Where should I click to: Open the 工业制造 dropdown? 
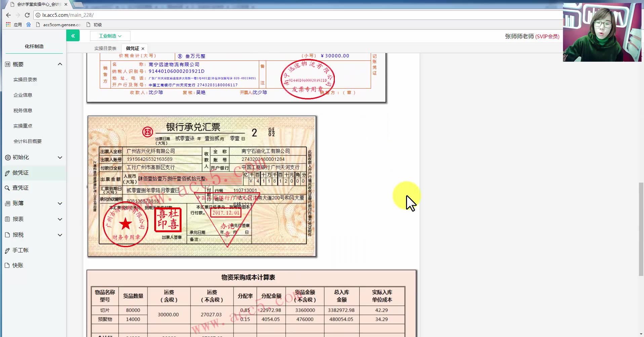pyautogui.click(x=110, y=36)
